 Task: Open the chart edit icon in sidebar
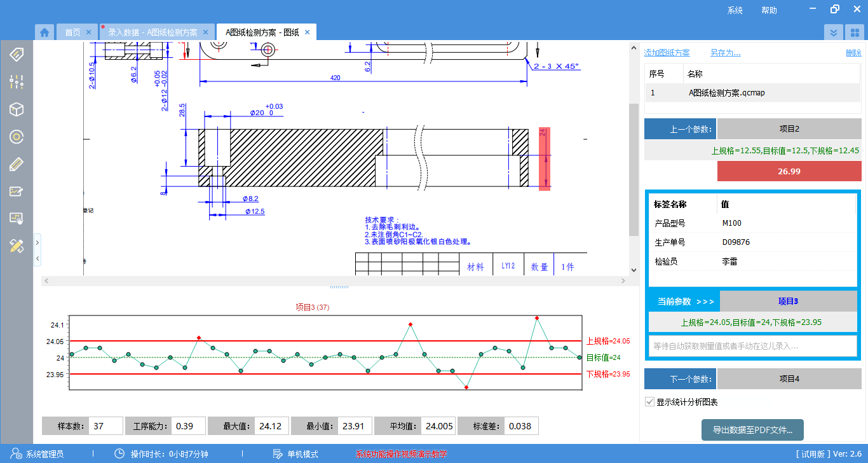point(17,191)
